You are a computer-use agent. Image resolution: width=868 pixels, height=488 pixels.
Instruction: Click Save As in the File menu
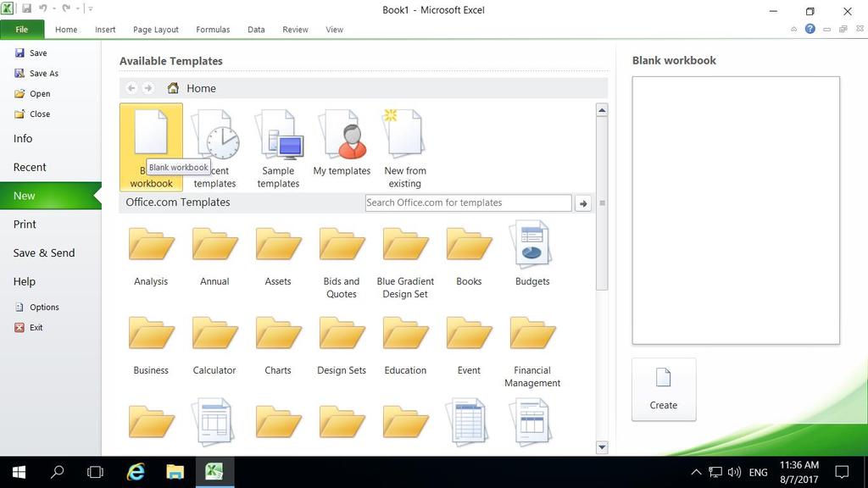[36, 73]
